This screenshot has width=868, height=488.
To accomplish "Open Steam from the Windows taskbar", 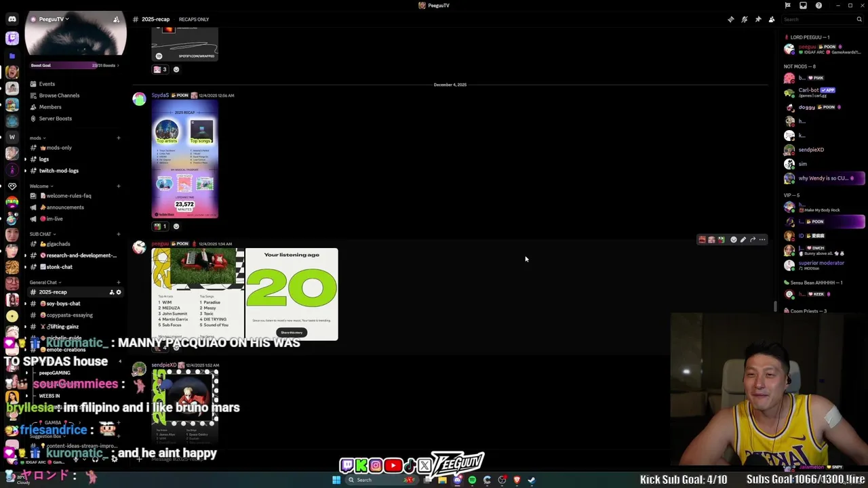I will point(532,480).
